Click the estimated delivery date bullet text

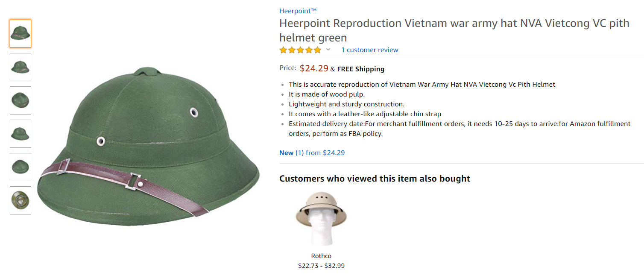460,129
